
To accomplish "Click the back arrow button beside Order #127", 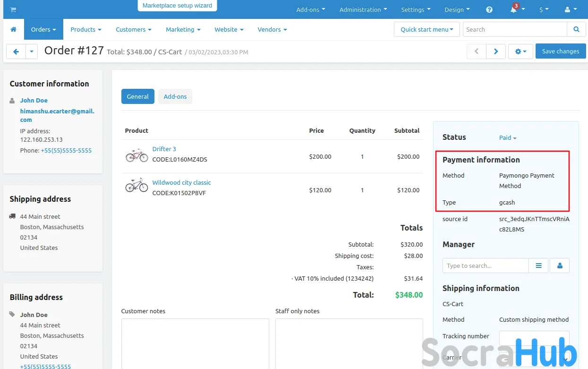I will 16,51.
